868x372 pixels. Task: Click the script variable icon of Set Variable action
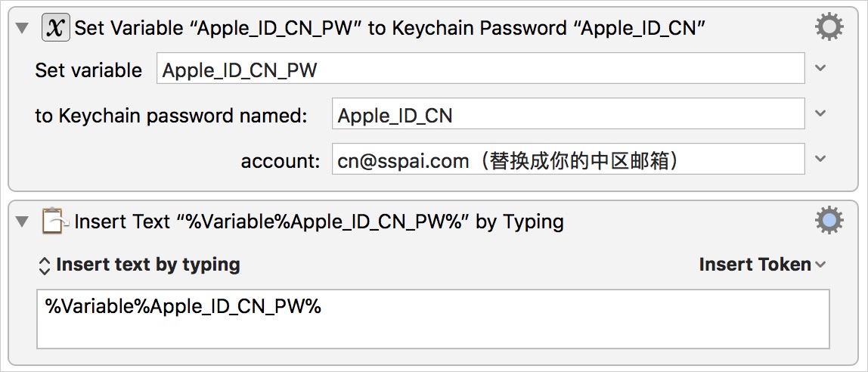(55, 28)
